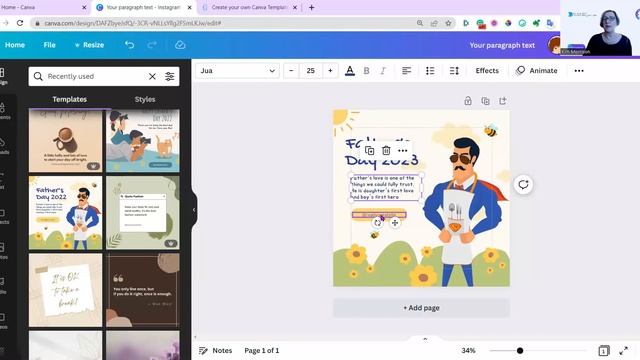Screen dimensions: 640x360
Task: Open the grid view pages icon
Action: click(x=604, y=351)
